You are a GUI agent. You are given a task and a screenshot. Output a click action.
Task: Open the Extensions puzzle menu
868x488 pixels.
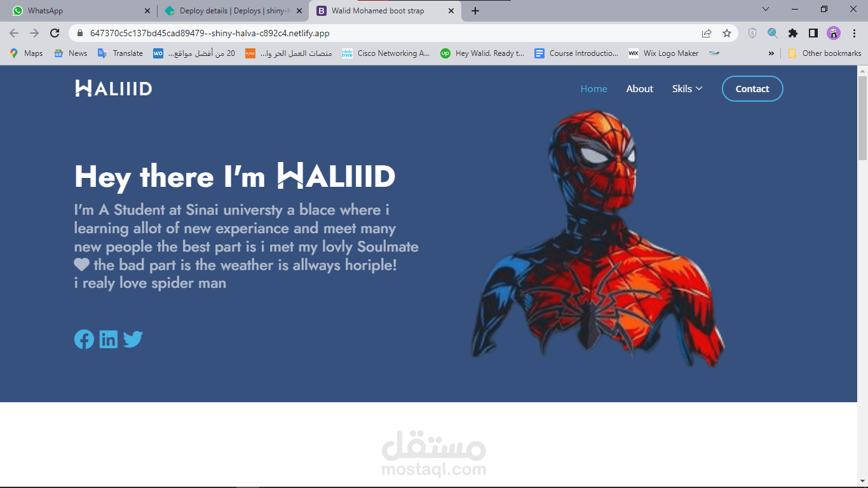tap(793, 33)
